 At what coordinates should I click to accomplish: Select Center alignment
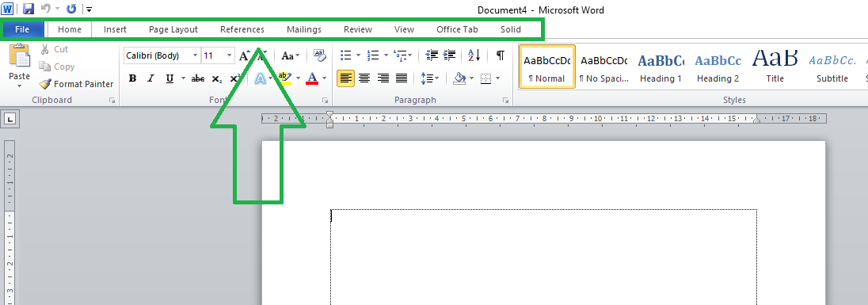point(364,78)
